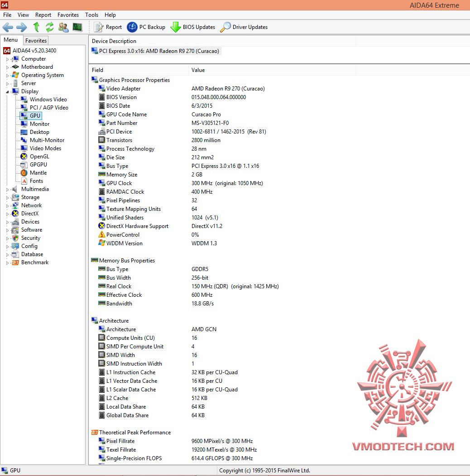The height and width of the screenshot is (476, 470).
Task: Select the GPU Clock row
Action: click(x=181, y=183)
